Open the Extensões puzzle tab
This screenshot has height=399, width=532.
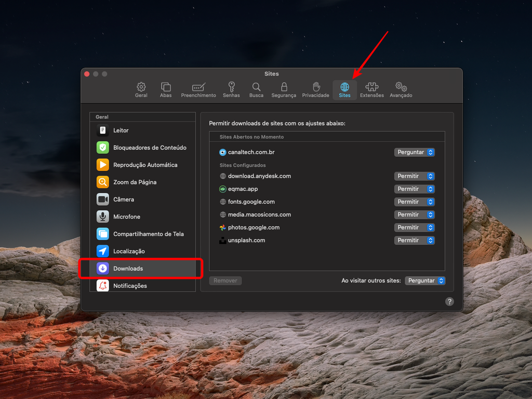[x=372, y=90]
